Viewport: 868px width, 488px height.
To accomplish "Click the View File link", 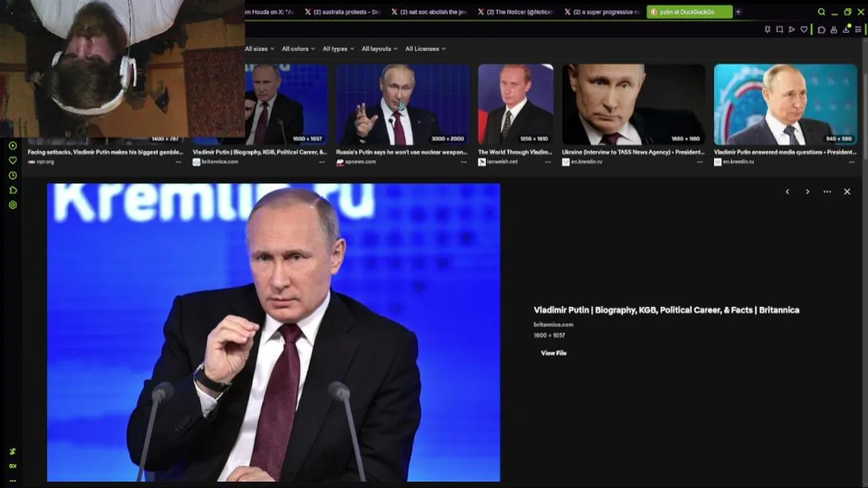I will [x=553, y=353].
